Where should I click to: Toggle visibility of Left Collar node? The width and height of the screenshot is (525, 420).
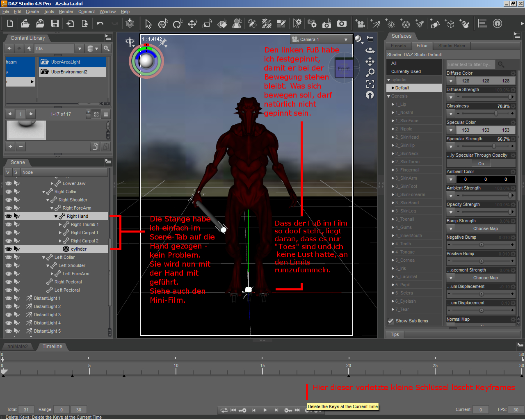8,257
